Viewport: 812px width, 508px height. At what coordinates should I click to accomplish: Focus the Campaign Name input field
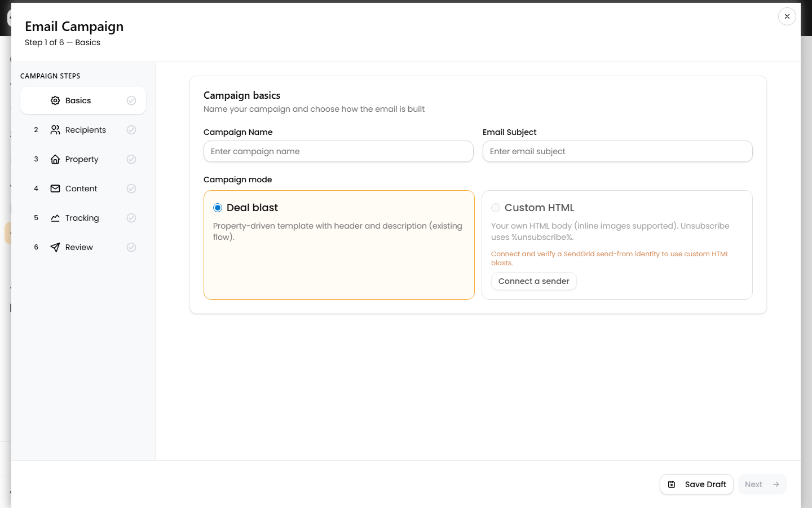(x=338, y=151)
